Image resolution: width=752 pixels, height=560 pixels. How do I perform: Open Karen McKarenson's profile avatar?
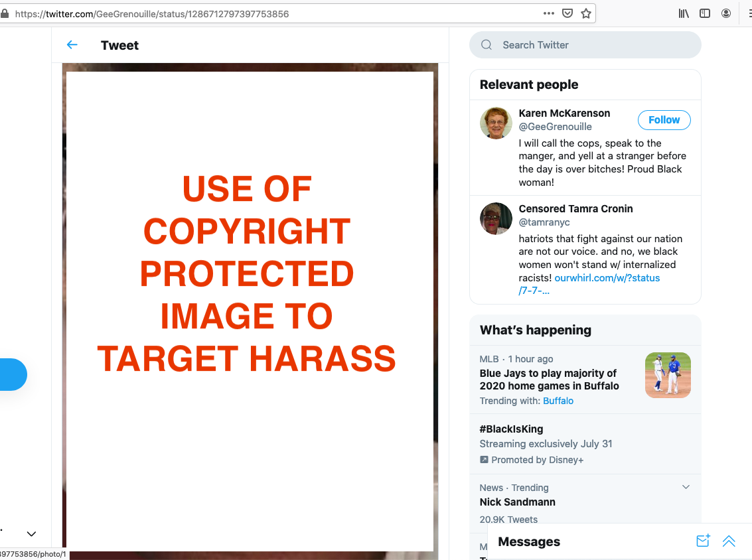tap(496, 123)
